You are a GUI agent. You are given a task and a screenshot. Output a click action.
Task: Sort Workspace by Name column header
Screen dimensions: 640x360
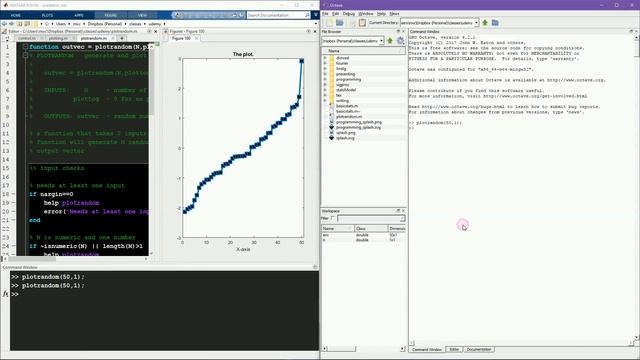pos(338,229)
